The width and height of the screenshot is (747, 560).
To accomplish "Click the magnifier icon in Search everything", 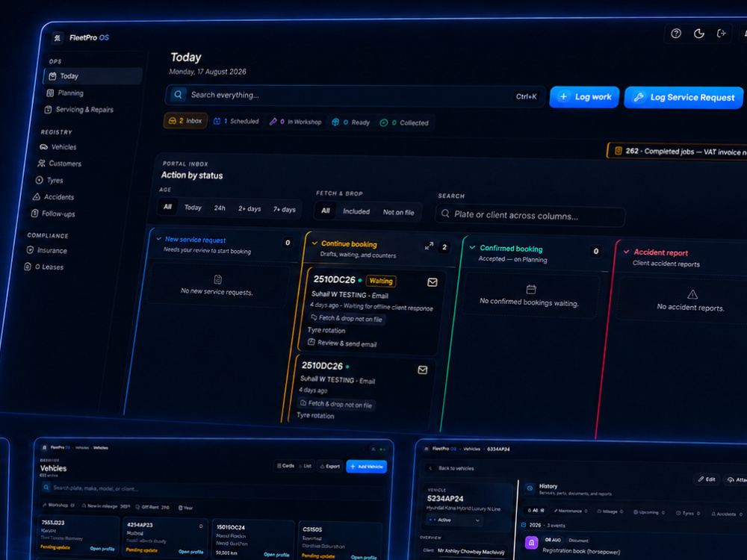I will (x=178, y=94).
